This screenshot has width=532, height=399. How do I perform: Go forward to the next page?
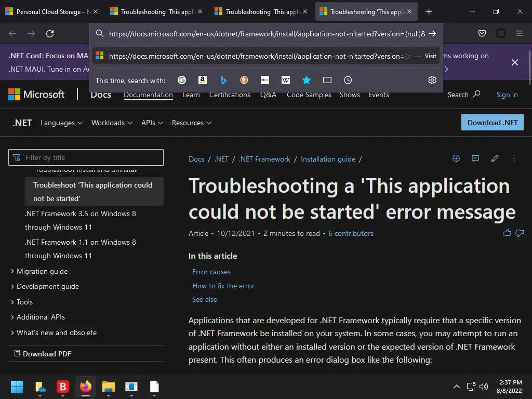pyautogui.click(x=31, y=34)
